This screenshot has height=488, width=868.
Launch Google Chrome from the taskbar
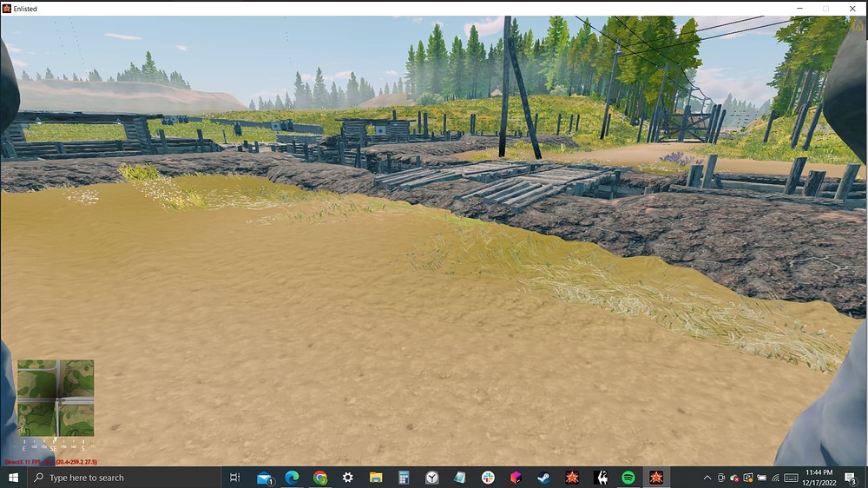point(320,478)
